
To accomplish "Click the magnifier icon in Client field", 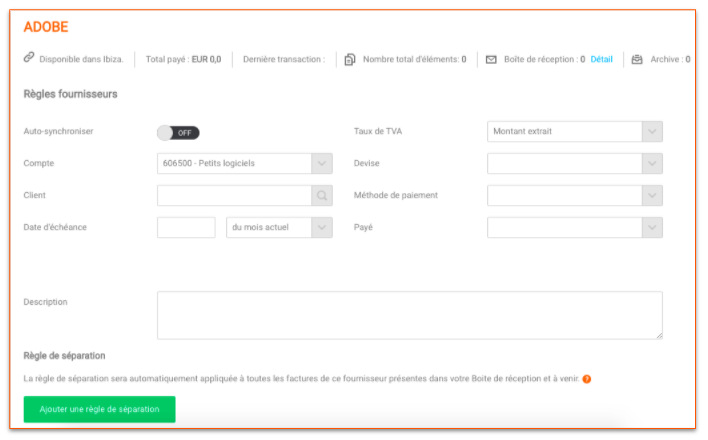I will pyautogui.click(x=322, y=196).
